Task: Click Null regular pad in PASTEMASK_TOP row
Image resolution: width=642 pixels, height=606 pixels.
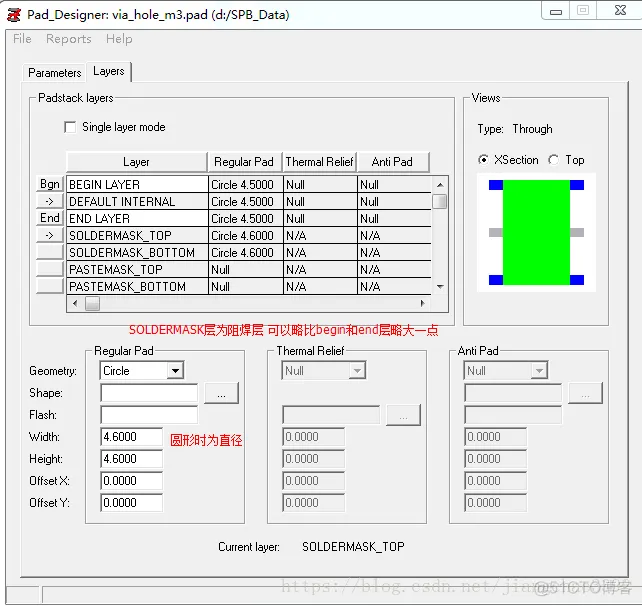Action: pos(246,270)
